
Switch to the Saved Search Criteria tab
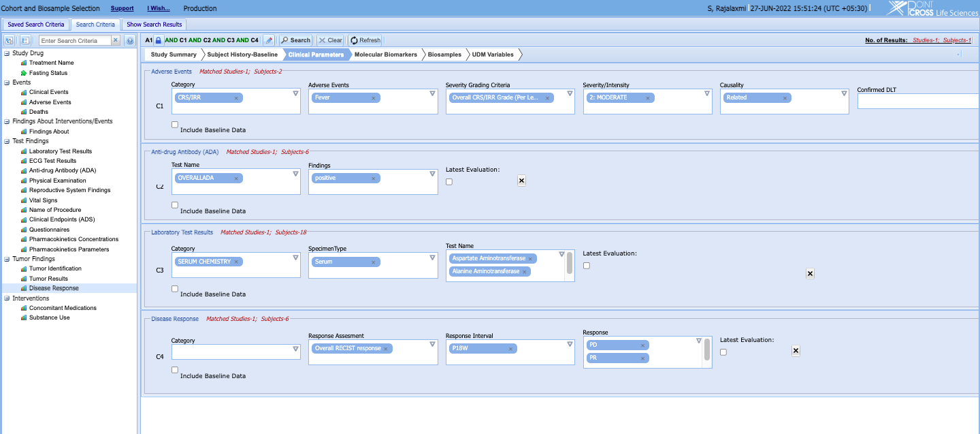pyautogui.click(x=35, y=24)
